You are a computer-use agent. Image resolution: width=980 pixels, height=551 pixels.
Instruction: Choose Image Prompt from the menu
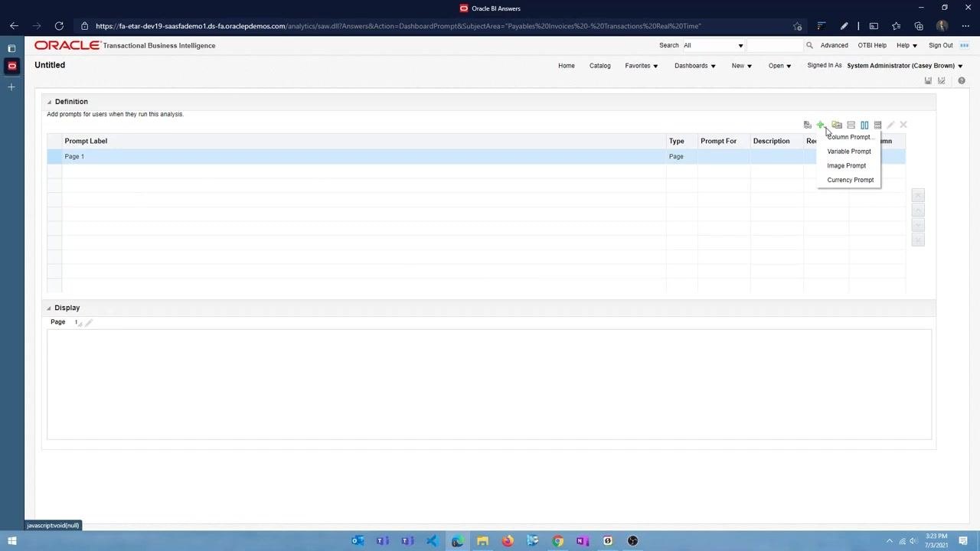click(x=847, y=166)
